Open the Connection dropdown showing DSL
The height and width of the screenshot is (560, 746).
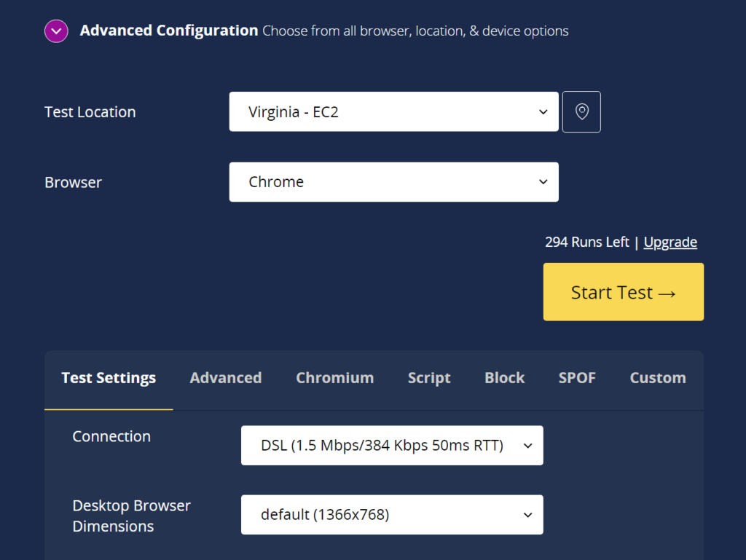click(392, 445)
